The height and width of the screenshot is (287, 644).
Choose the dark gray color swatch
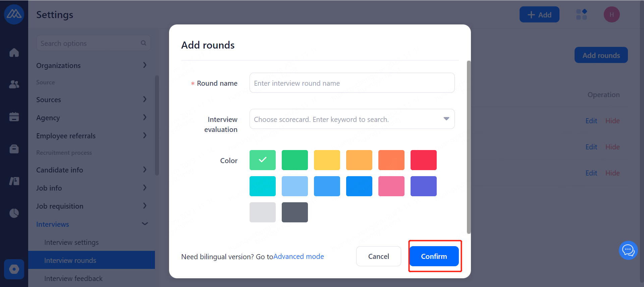click(294, 212)
